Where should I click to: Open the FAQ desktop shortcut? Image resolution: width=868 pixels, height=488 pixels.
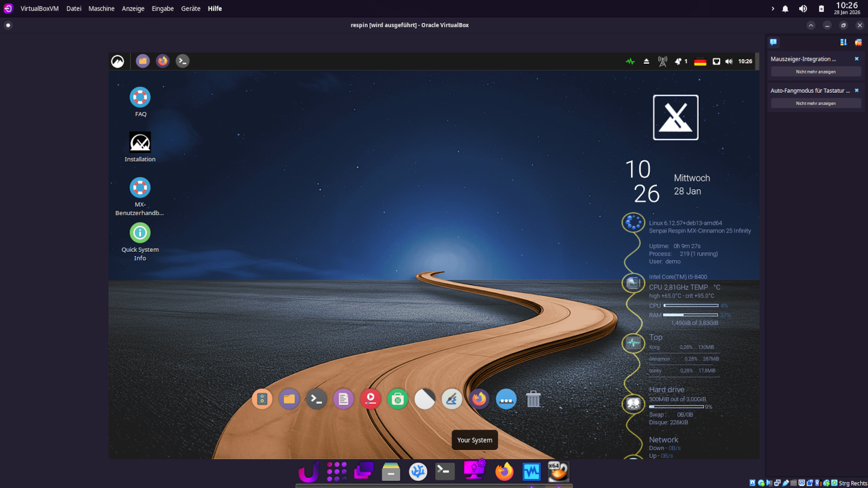pyautogui.click(x=140, y=98)
